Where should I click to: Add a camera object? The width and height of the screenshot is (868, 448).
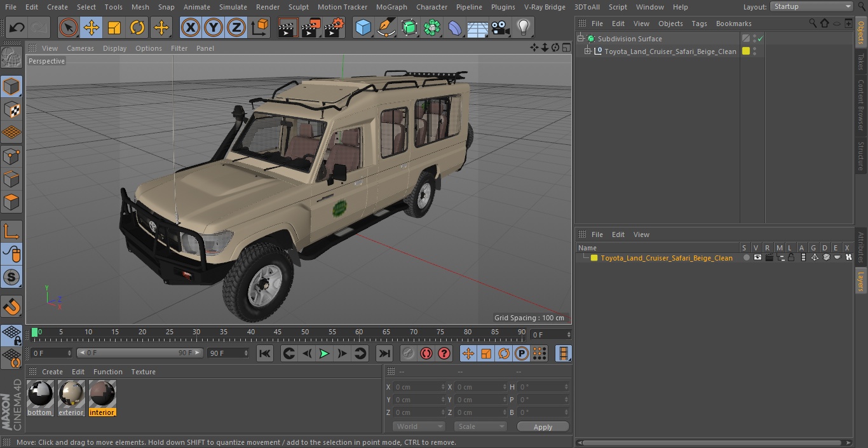point(501,27)
